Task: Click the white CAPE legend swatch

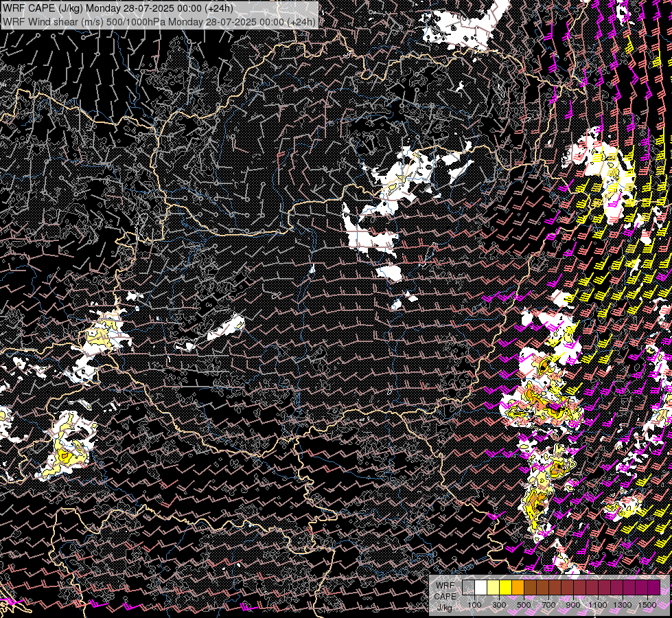Action: (x=481, y=587)
